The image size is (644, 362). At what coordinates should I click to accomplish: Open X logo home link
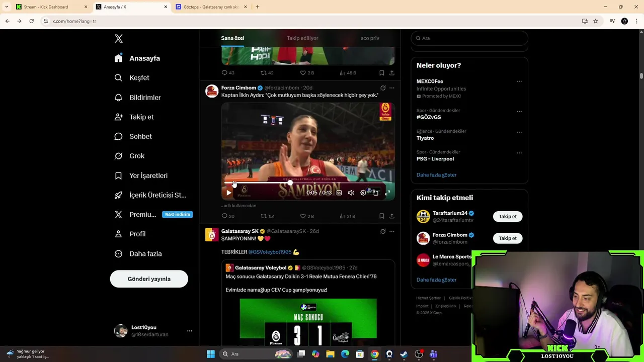119,39
